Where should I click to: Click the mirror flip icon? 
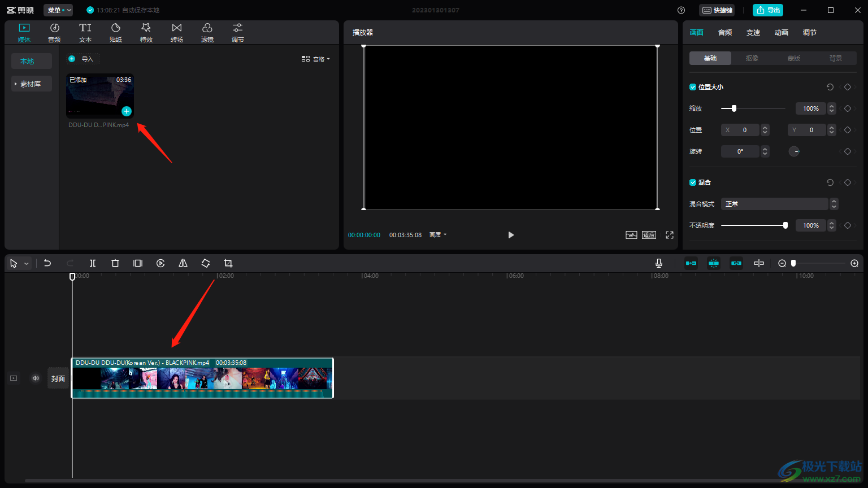(x=183, y=263)
